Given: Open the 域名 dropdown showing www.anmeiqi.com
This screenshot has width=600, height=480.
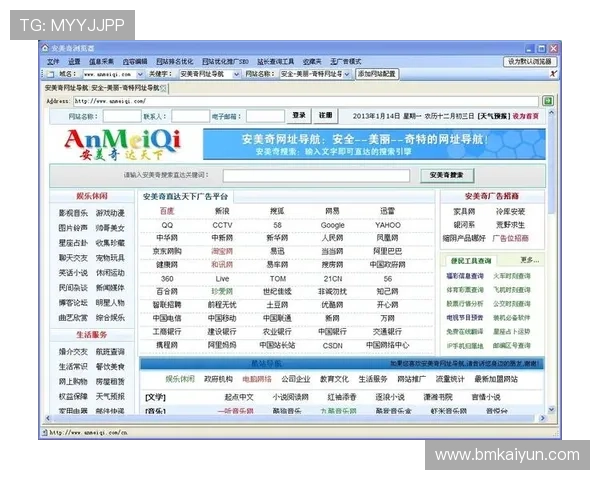Looking at the screenshot, I should [x=140, y=74].
